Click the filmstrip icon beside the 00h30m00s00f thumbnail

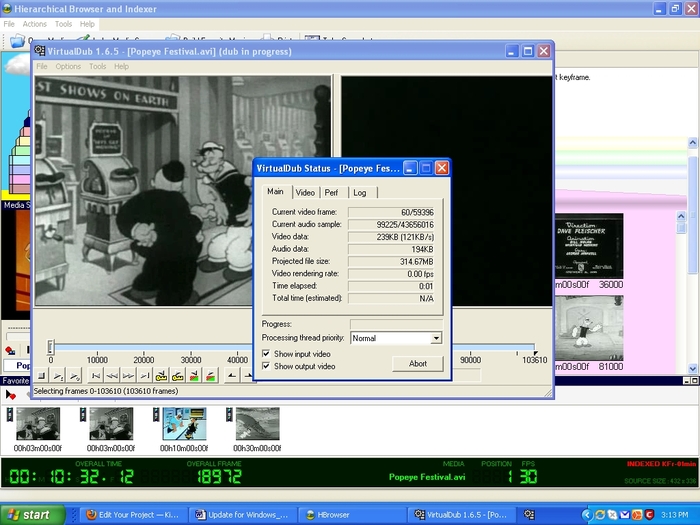point(229,415)
